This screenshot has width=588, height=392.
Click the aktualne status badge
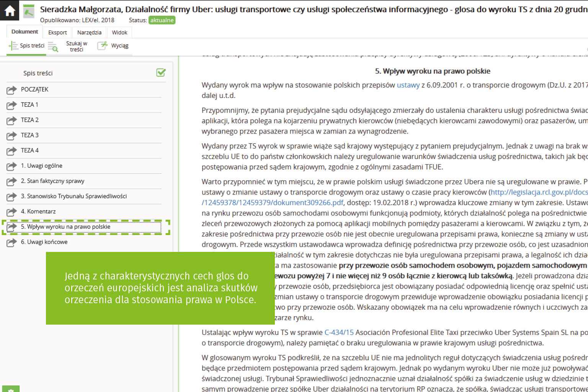tap(162, 20)
